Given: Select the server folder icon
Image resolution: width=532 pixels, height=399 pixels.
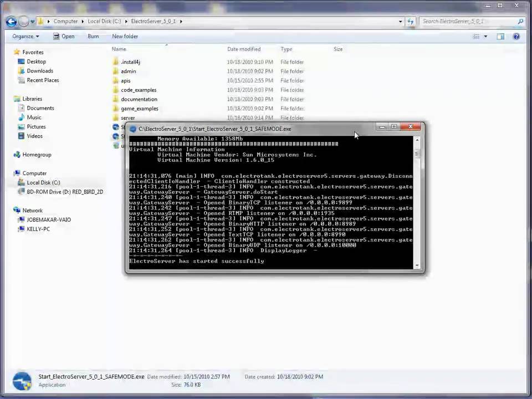Looking at the screenshot, I should pos(115,117).
